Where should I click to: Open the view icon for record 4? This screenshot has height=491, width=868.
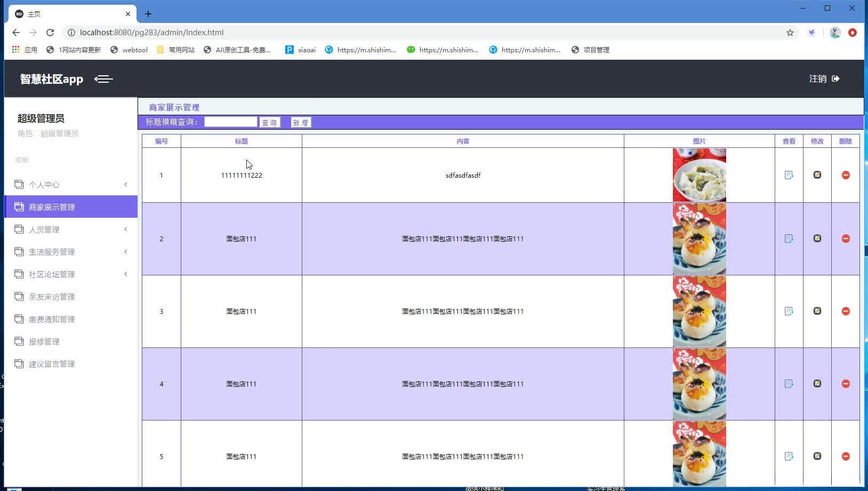pyautogui.click(x=789, y=383)
